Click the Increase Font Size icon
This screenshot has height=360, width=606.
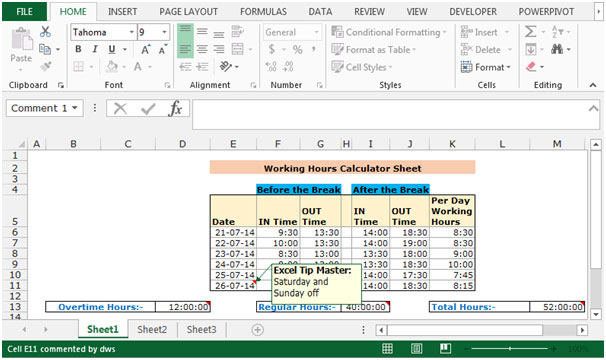(x=145, y=49)
